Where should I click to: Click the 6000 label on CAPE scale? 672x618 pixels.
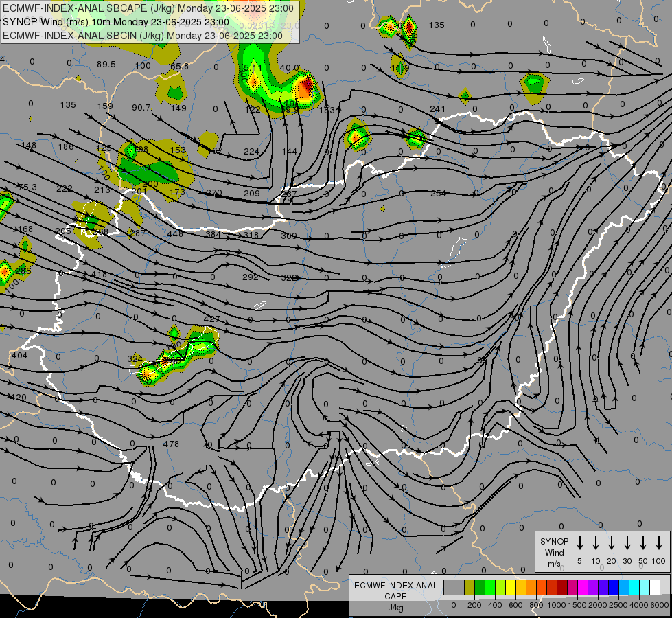(659, 605)
